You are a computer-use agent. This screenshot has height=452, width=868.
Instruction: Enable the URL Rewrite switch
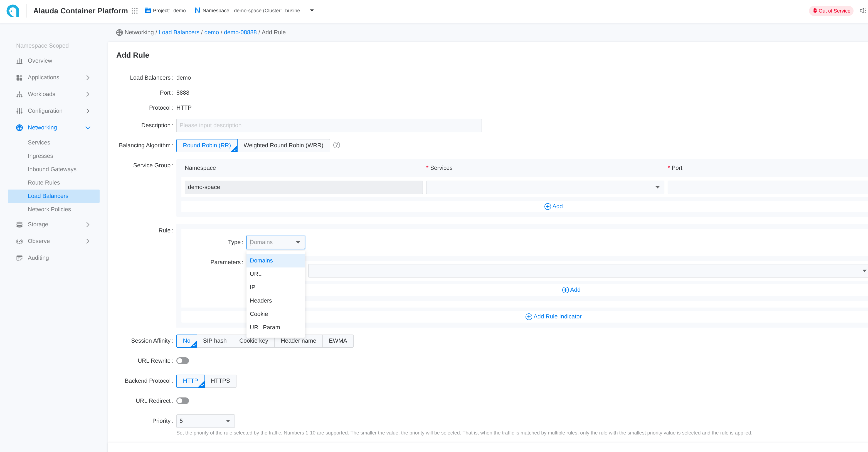coord(183,361)
